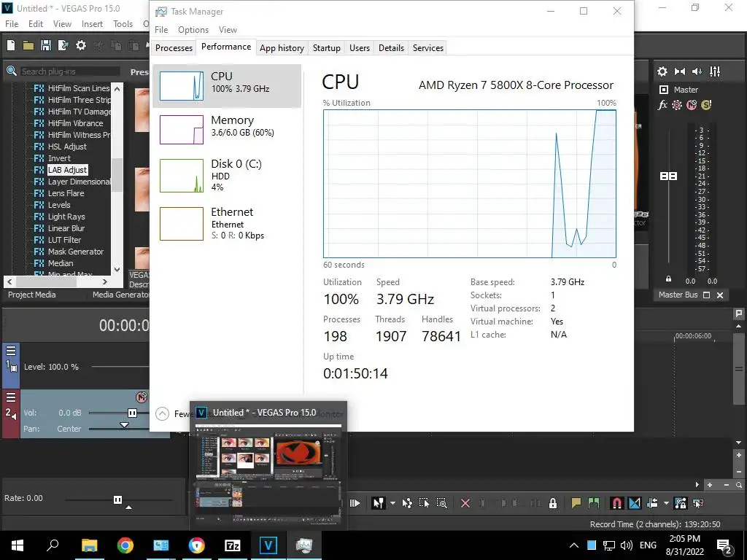The width and height of the screenshot is (747, 560).
Task: Open the Startup tab
Action: (327, 47)
